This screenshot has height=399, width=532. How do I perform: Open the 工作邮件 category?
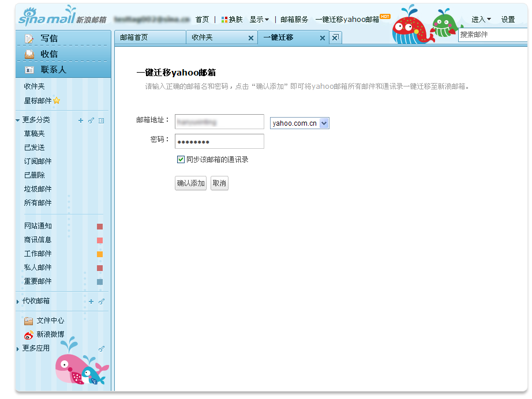38,254
